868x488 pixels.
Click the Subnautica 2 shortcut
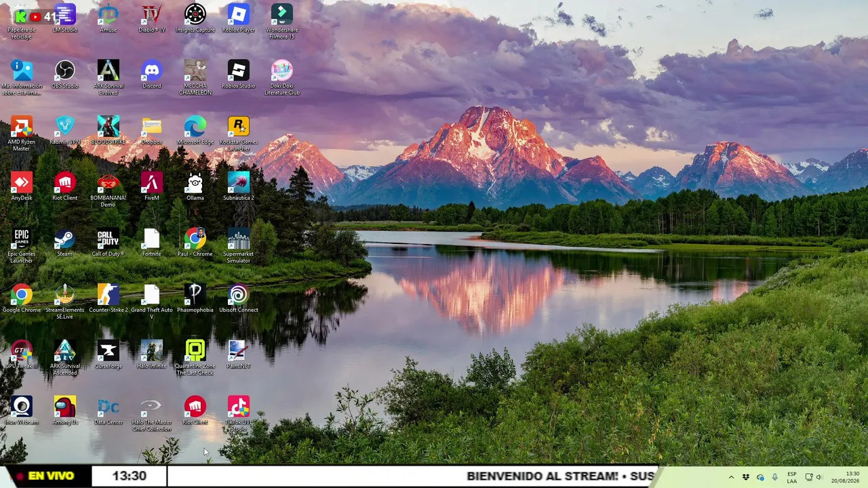239,186
